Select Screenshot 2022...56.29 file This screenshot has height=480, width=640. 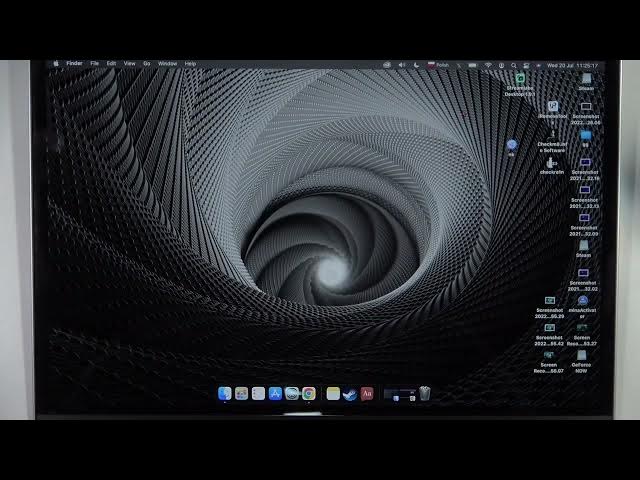(x=549, y=307)
